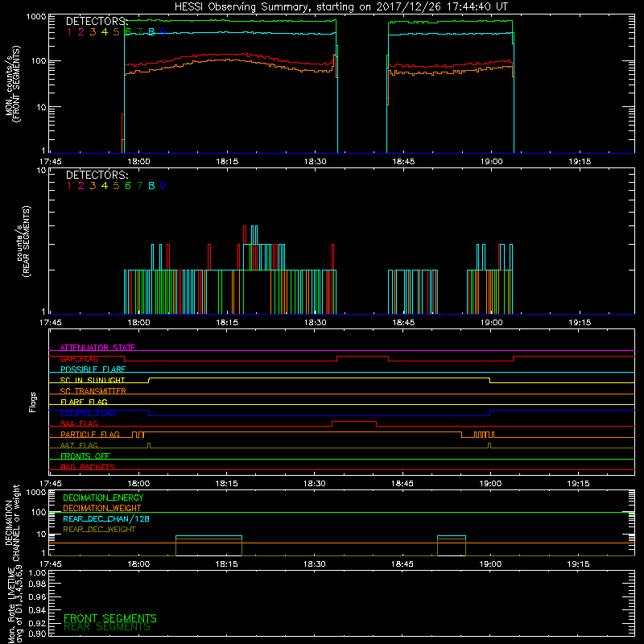Select the REAR SEGMENTS livetime legend label
Screen dimensions: 644x644
click(x=107, y=627)
